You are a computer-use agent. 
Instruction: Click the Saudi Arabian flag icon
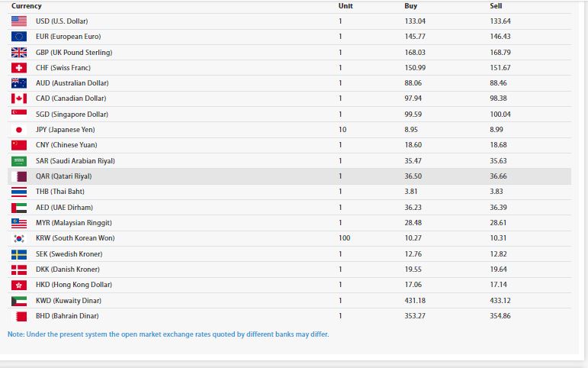click(x=19, y=161)
